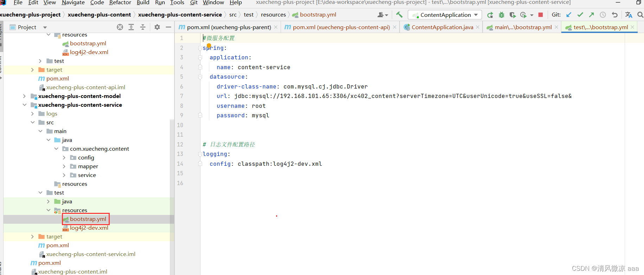Select log4j2-dev.xml under test resources

(x=89, y=228)
